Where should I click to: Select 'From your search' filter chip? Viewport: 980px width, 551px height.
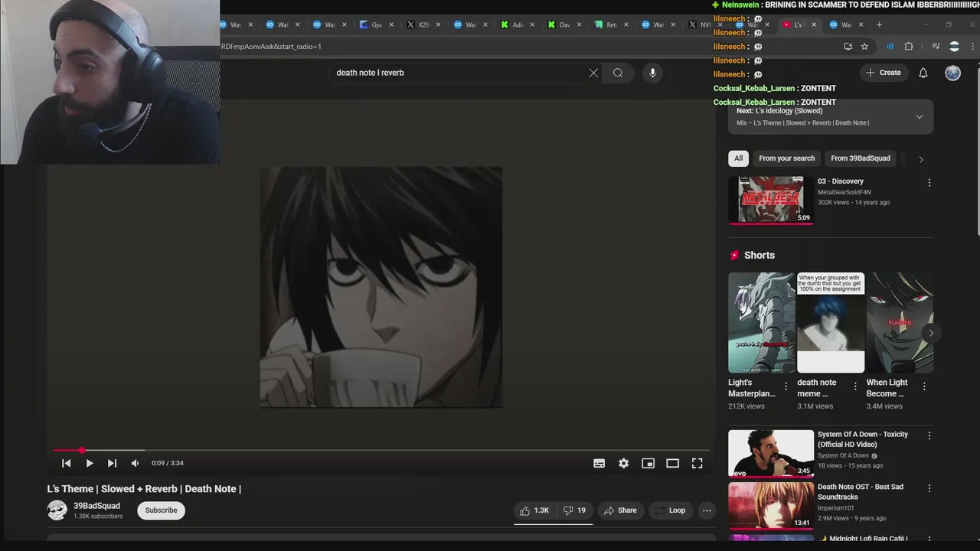[786, 158]
